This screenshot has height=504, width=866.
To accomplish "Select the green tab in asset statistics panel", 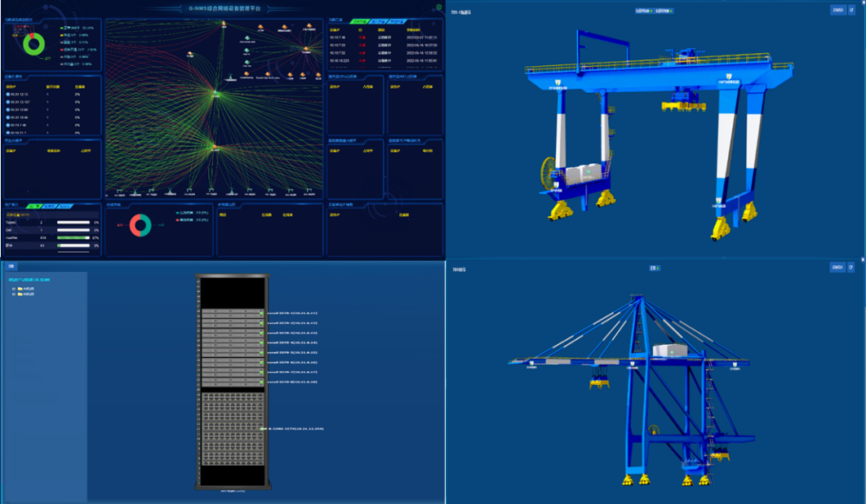I will pos(33,206).
